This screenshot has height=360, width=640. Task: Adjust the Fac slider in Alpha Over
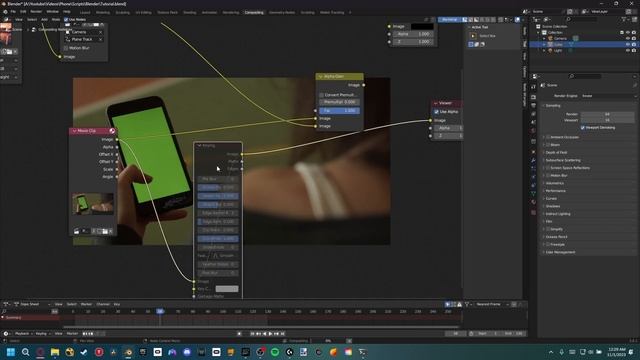(x=340, y=111)
